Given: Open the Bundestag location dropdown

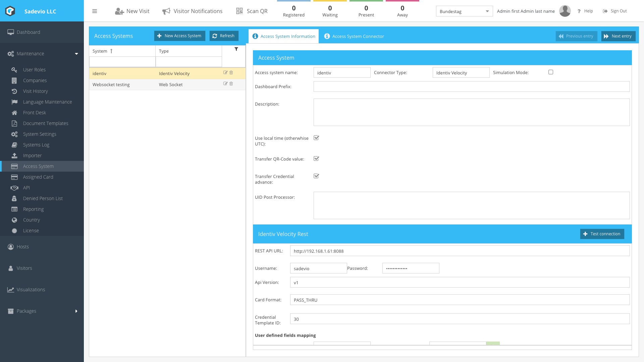Looking at the screenshot, I should coord(464,11).
